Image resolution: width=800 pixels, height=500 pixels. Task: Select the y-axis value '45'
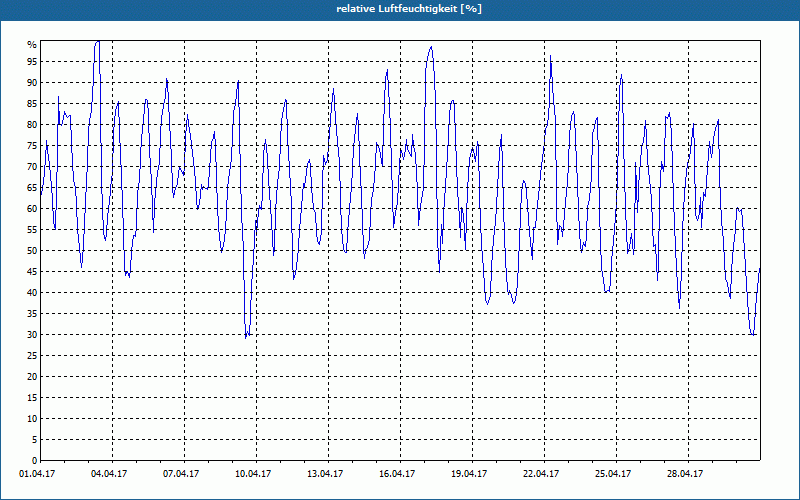click(32, 271)
